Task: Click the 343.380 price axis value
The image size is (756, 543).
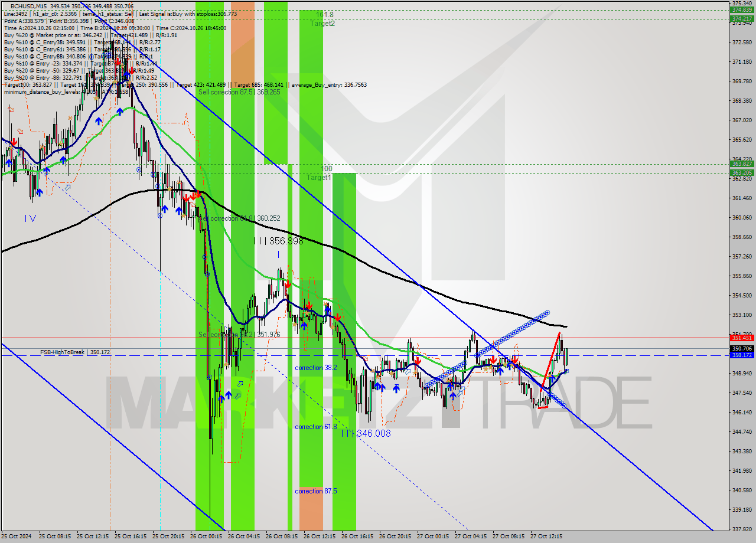Action: point(742,452)
